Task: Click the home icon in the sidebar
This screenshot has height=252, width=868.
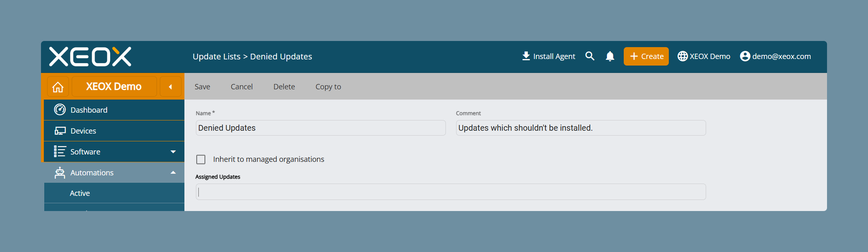Action: pyautogui.click(x=58, y=87)
